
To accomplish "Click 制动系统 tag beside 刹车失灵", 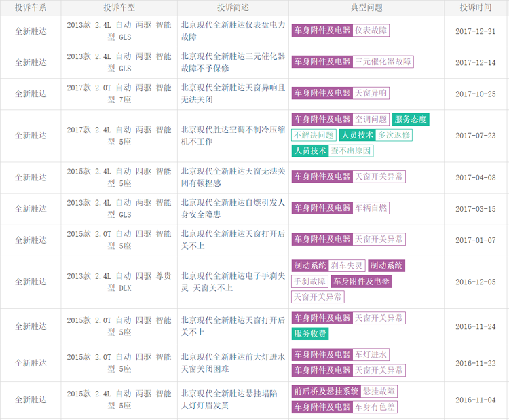I will (x=310, y=265).
